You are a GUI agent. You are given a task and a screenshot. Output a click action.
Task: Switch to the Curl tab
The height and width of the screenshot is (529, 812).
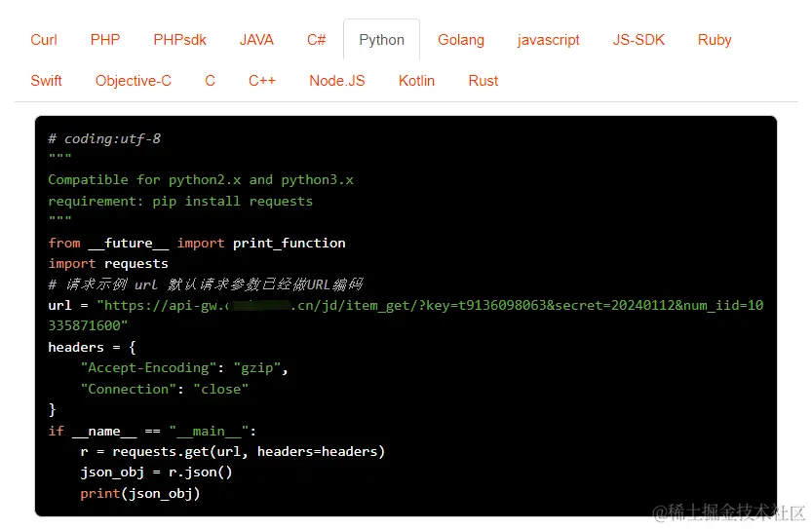[x=44, y=40]
